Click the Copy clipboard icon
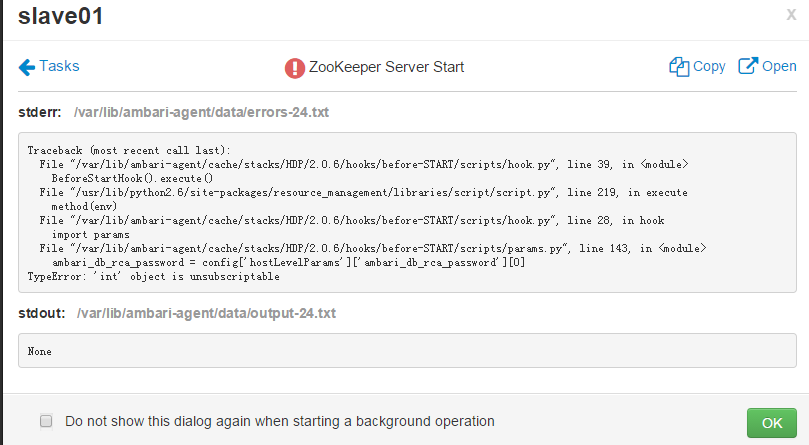 pos(679,67)
